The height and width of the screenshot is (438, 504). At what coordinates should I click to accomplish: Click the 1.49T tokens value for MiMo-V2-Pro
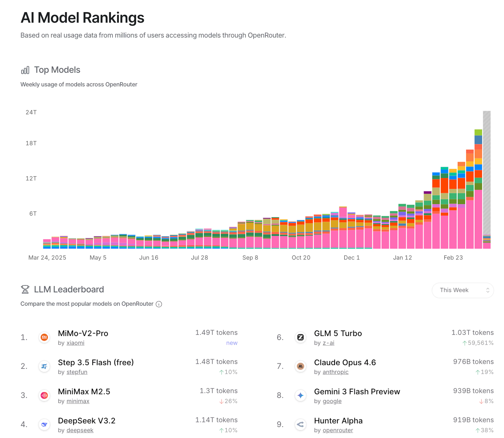[x=216, y=333]
